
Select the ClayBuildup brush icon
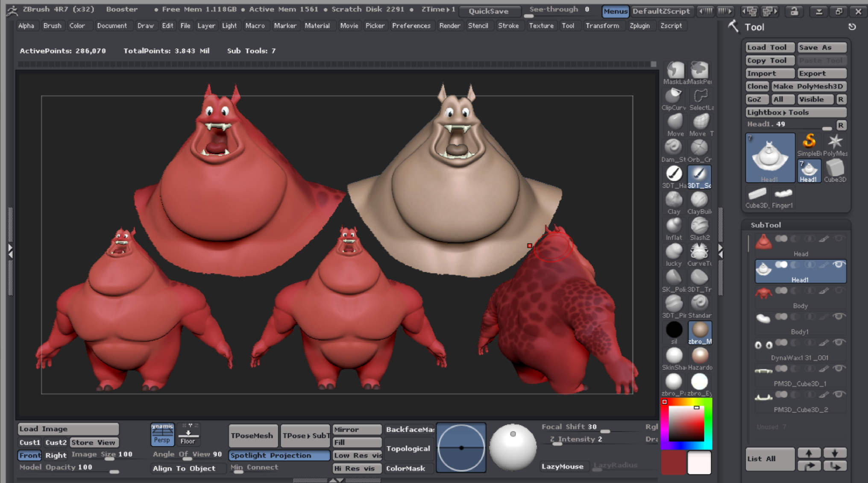pos(699,200)
